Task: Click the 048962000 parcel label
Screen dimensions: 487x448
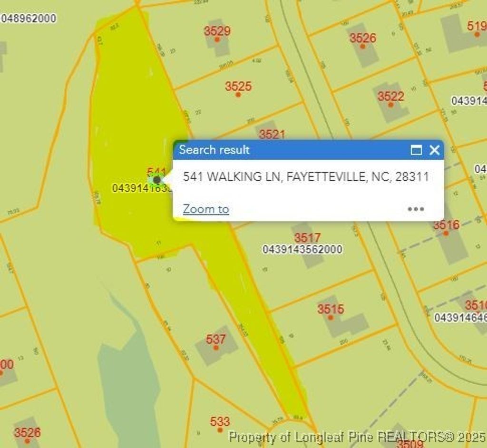Action: [29, 19]
